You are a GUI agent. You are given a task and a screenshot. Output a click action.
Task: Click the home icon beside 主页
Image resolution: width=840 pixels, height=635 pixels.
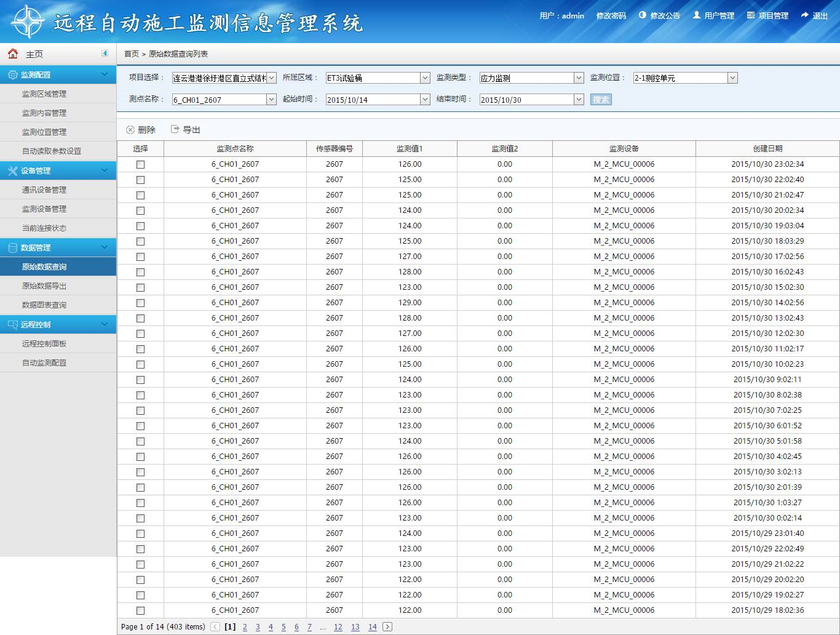point(13,54)
